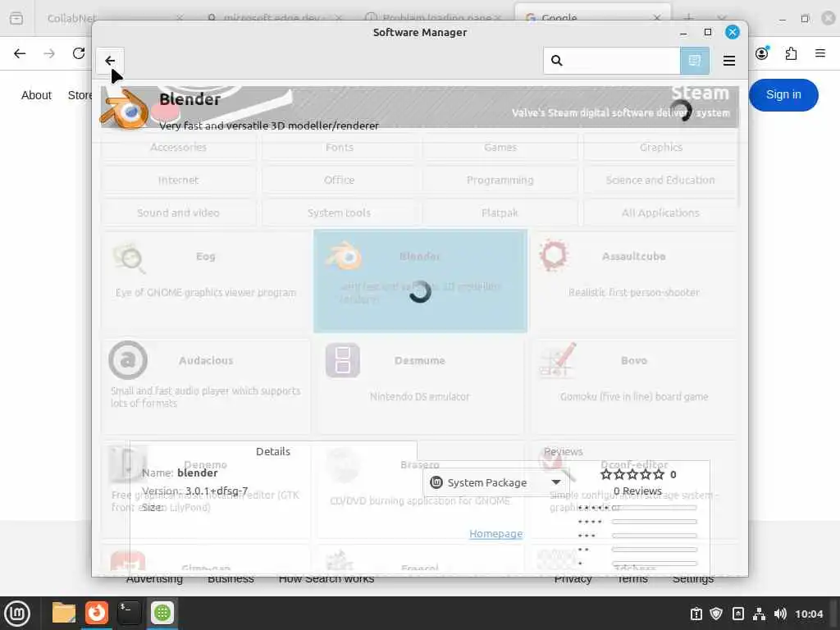Image resolution: width=840 pixels, height=630 pixels.
Task: Open the Fonts category
Action: tap(339, 147)
